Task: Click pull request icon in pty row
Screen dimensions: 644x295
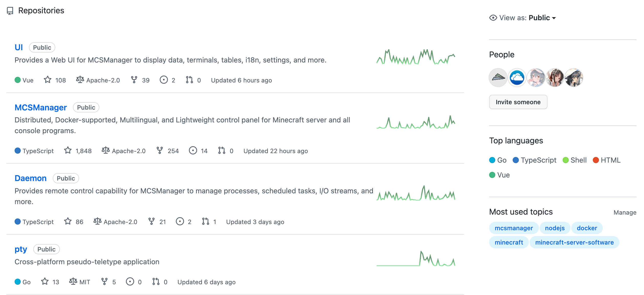Action: pyautogui.click(x=156, y=282)
